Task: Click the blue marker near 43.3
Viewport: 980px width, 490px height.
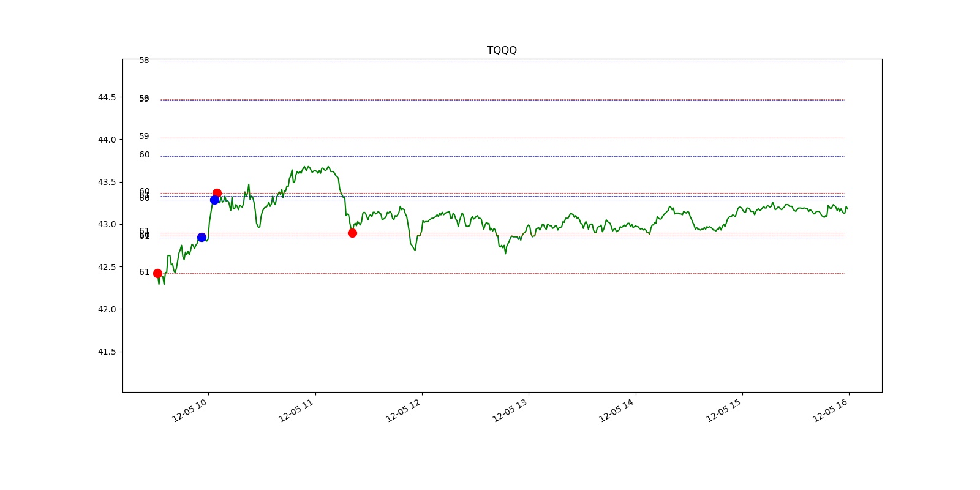Action: click(x=214, y=200)
